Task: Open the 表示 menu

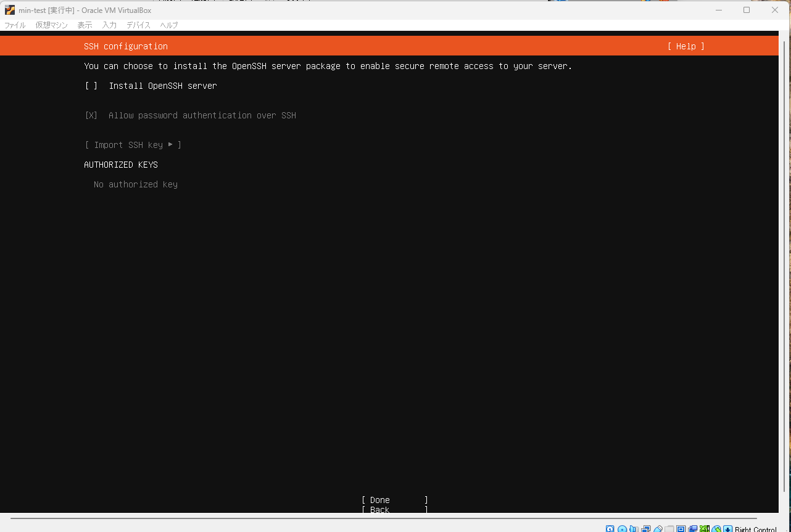Action: [85, 25]
